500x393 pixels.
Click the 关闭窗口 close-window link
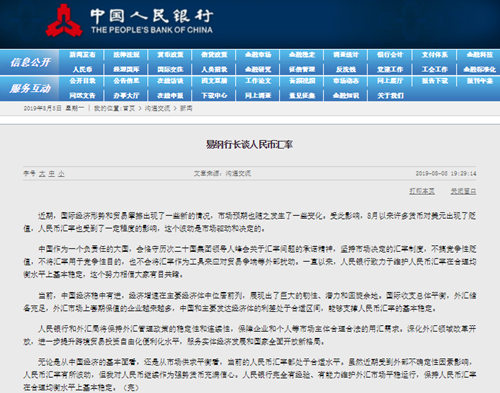pos(463,191)
